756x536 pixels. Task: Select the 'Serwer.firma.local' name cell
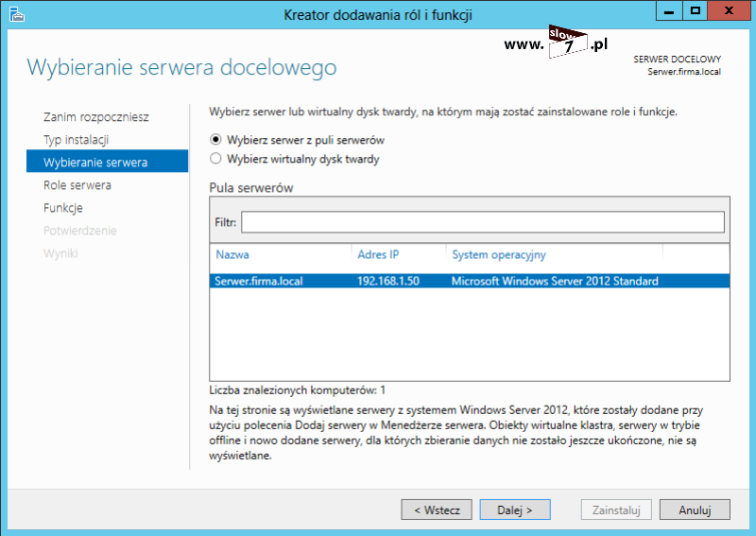[258, 281]
